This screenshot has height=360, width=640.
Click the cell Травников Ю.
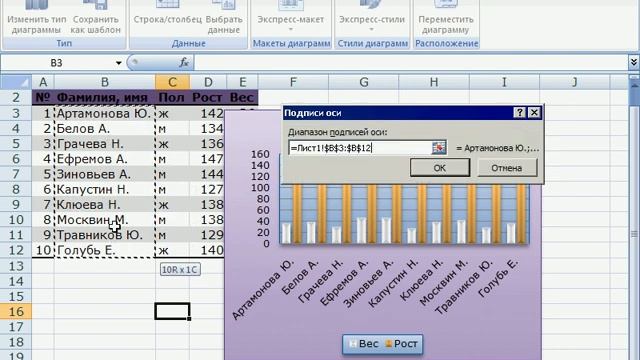(x=104, y=235)
